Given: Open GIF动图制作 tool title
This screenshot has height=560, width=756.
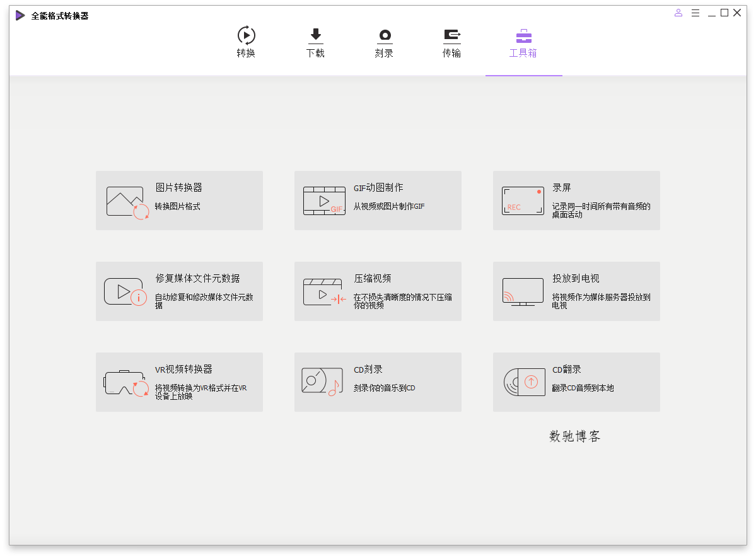Looking at the screenshot, I should tap(378, 187).
